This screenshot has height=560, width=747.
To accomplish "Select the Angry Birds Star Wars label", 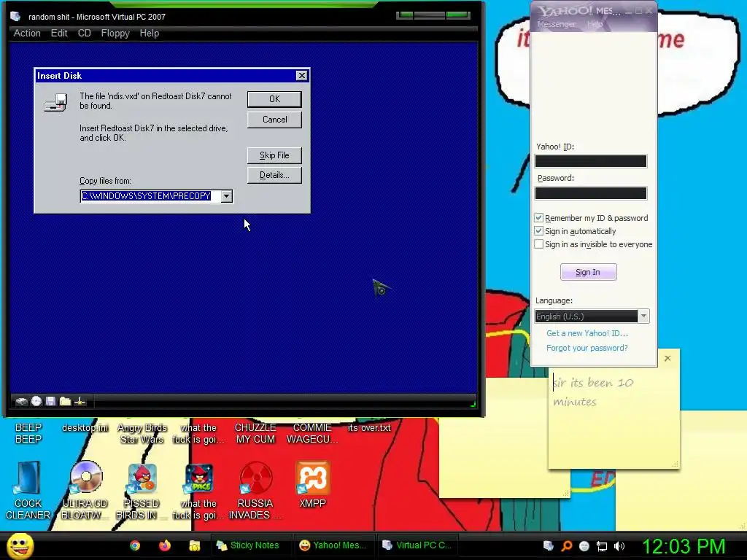I will click(x=142, y=433).
